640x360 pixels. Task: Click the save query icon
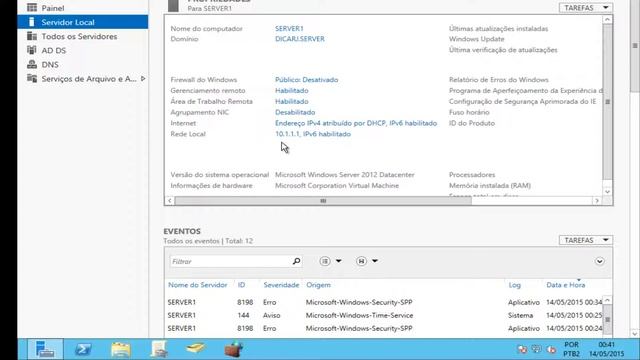point(361,261)
